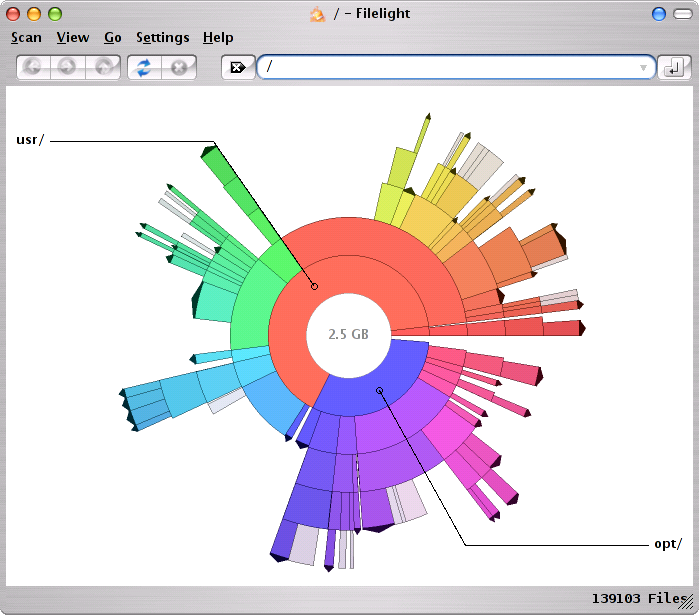Click the Filelight flame icon in title bar
Image resolution: width=699 pixels, height=615 pixels.
pyautogui.click(x=317, y=14)
